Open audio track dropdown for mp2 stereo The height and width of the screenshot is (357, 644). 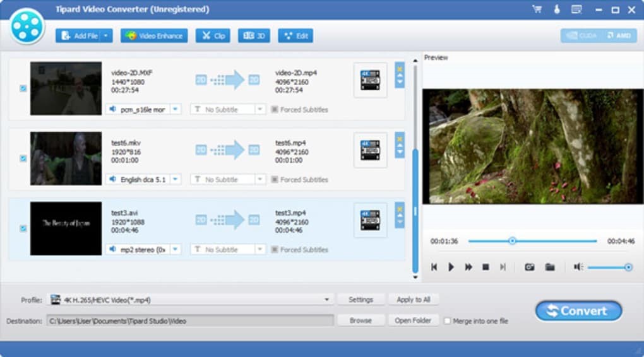coord(176,250)
